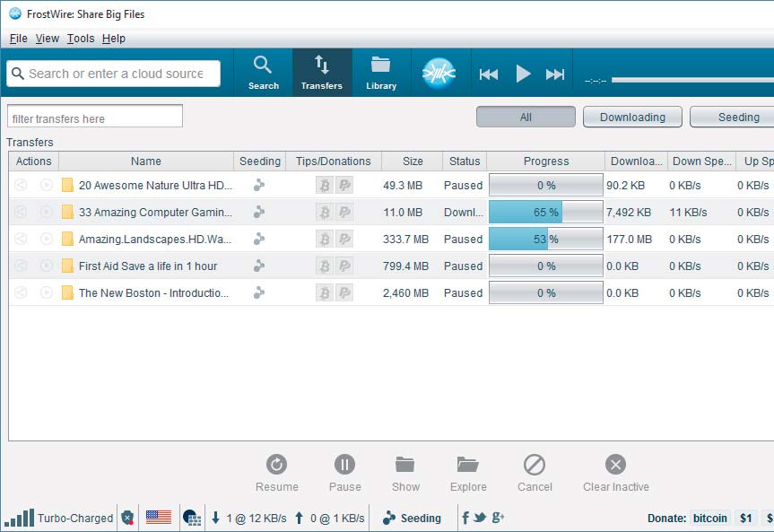Sort by the Seeding column header

coord(260,161)
